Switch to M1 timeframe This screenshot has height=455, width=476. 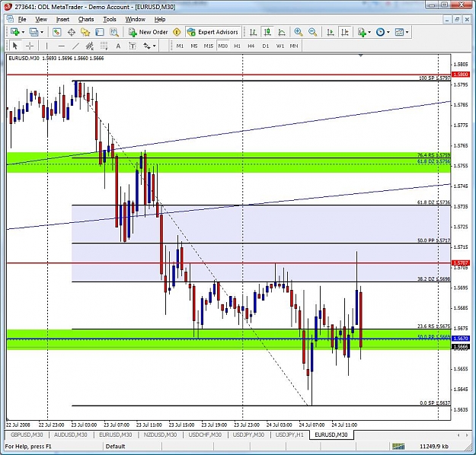[180, 46]
